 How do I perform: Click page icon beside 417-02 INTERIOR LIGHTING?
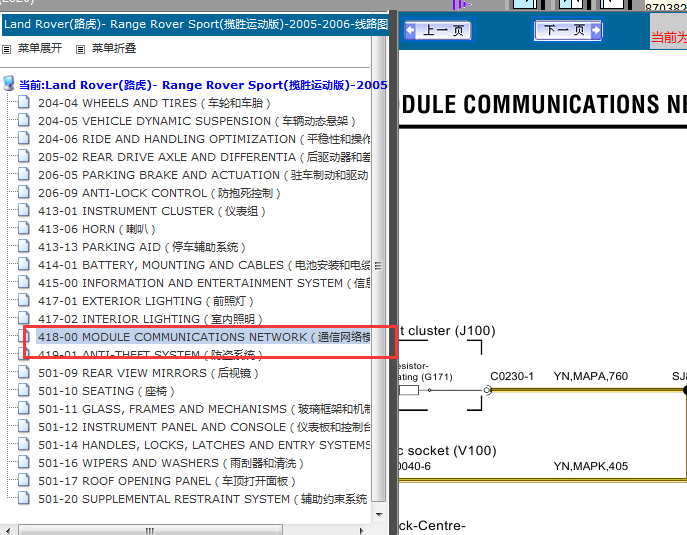(x=24, y=318)
